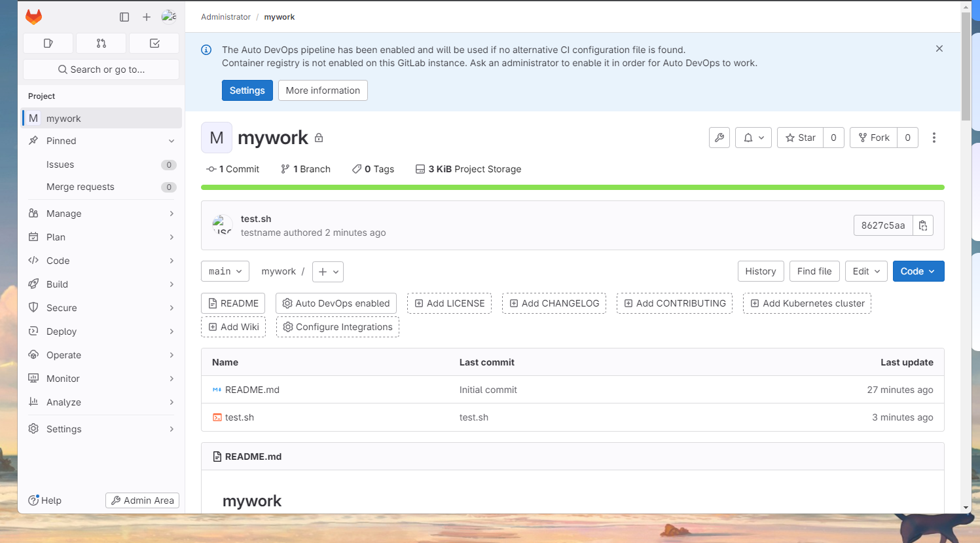Dismiss the Auto DevOps alert
The height and width of the screenshot is (543, 980).
(939, 49)
